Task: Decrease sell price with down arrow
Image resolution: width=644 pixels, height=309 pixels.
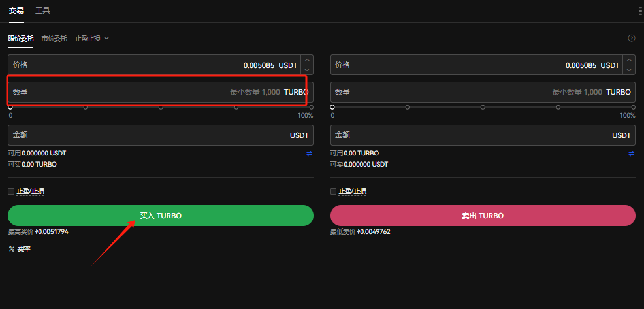Action: click(x=629, y=70)
